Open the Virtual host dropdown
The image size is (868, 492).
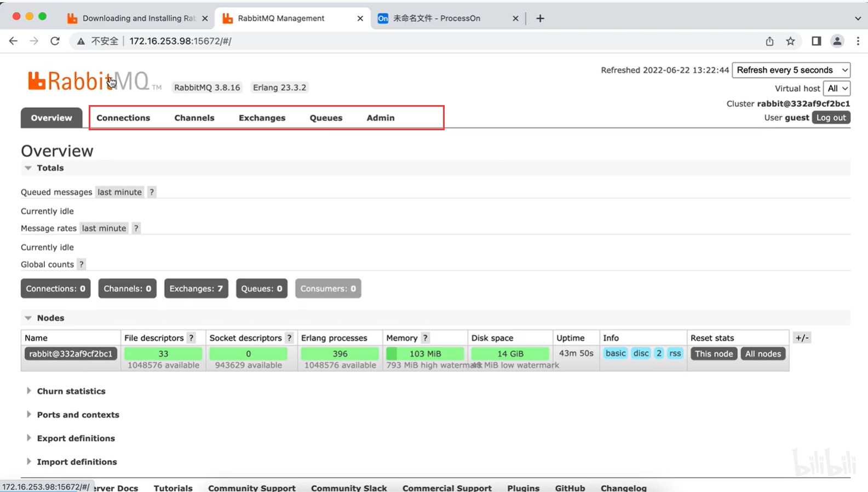(836, 88)
